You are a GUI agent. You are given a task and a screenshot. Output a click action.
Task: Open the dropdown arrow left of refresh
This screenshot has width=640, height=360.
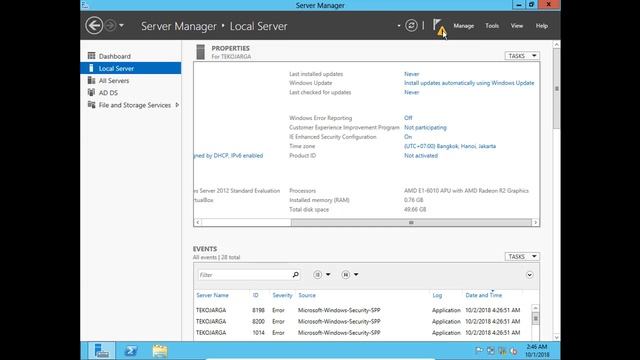[399, 26]
